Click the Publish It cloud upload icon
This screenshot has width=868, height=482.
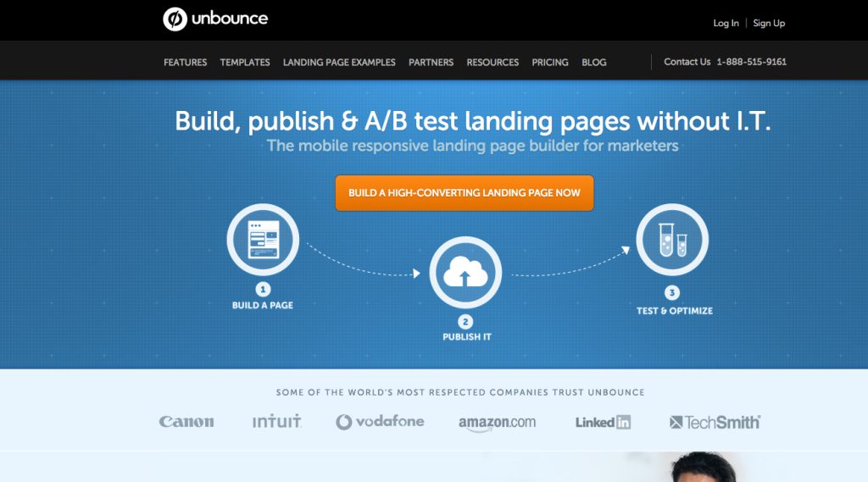(x=465, y=272)
